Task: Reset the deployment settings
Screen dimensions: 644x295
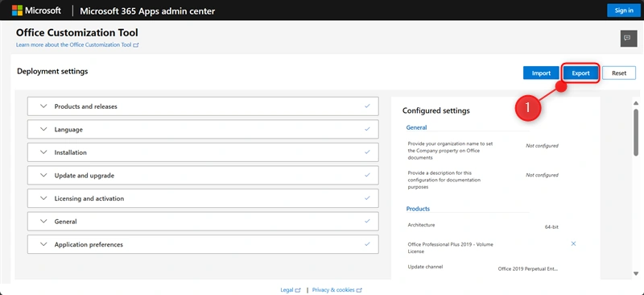Action: 619,73
